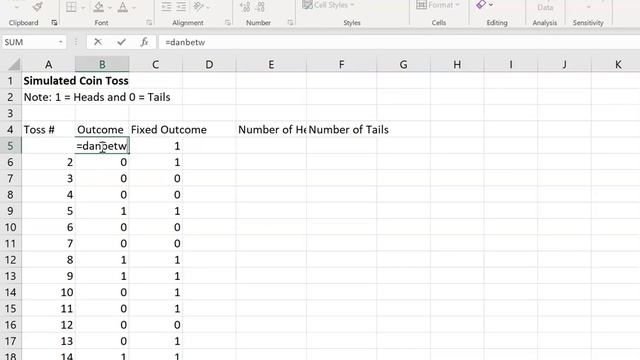Select the Format Painter brush icon
640x360 pixels.
click(x=38, y=6)
